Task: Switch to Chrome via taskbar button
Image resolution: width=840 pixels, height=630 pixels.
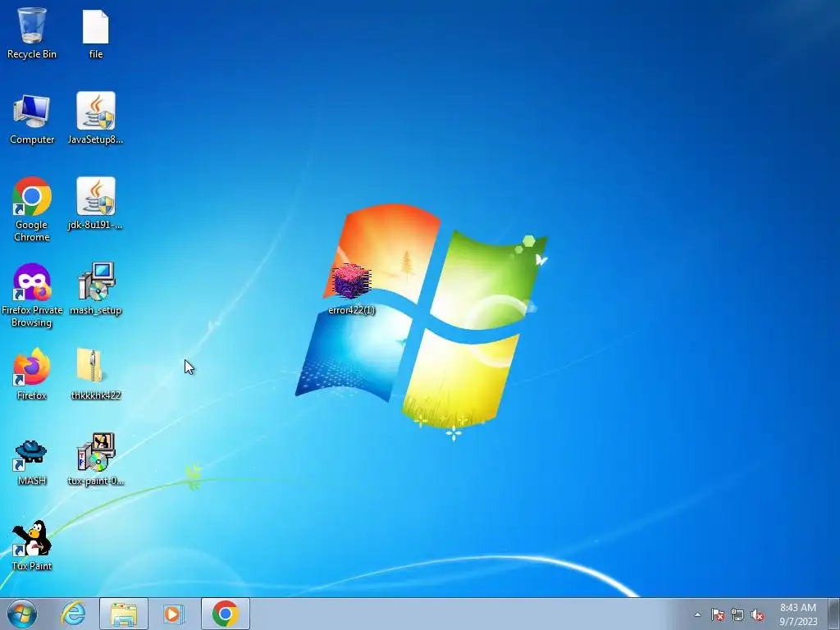Action: point(226,614)
